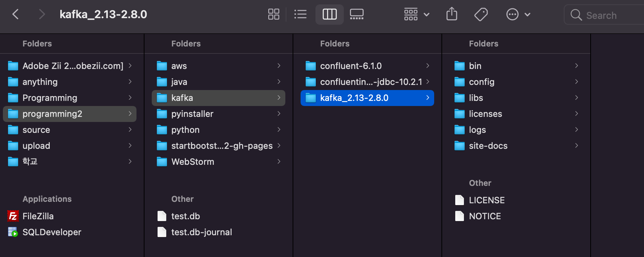Open the pyinstaller folder
The image size is (644, 257).
(x=219, y=114)
